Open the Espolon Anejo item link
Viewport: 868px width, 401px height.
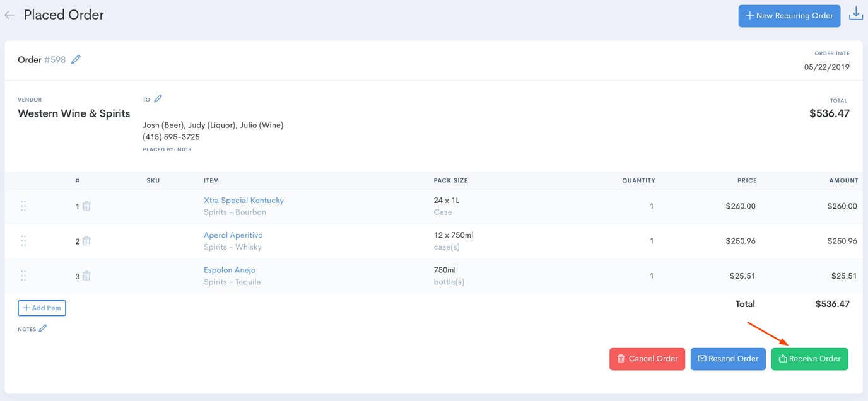click(x=229, y=270)
